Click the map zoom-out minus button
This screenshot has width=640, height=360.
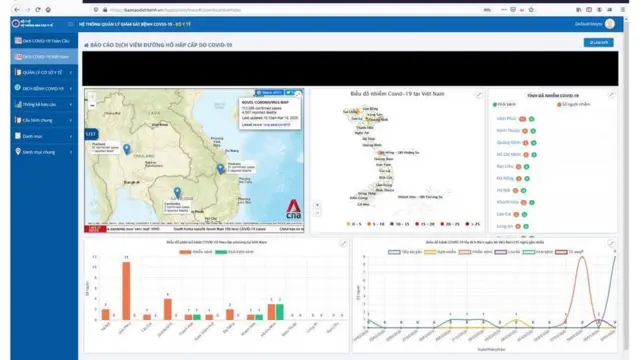click(x=92, y=106)
